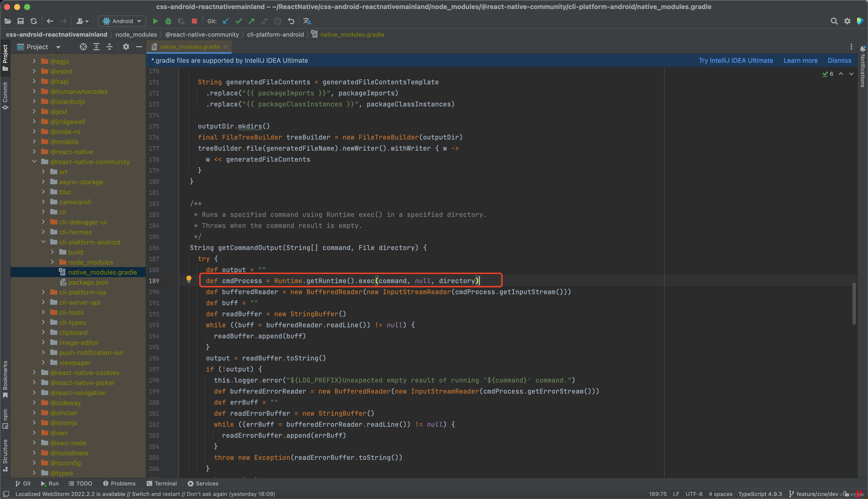
Task: Click the green Run button in toolbar
Action: tap(155, 21)
